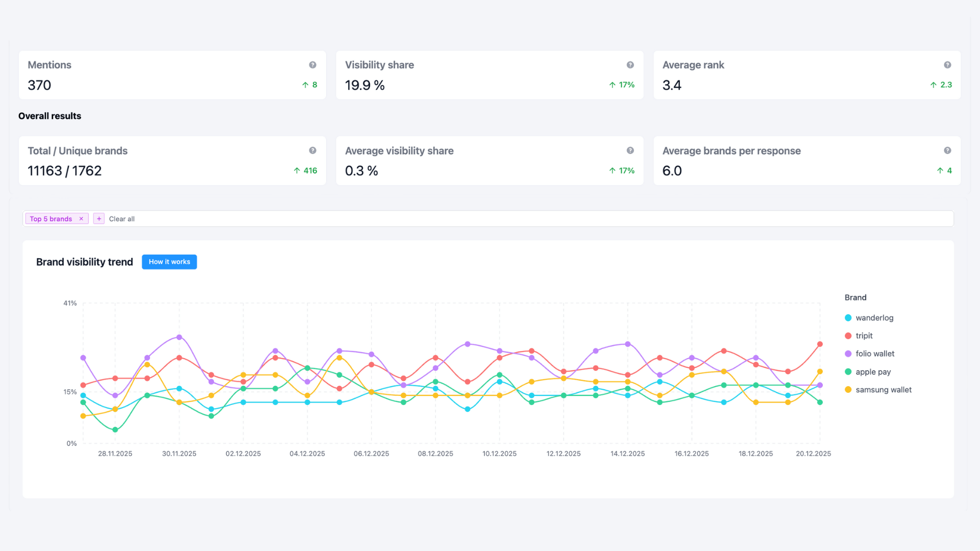The height and width of the screenshot is (551, 980).
Task: Click the filter input bar
Action: click(x=510, y=219)
